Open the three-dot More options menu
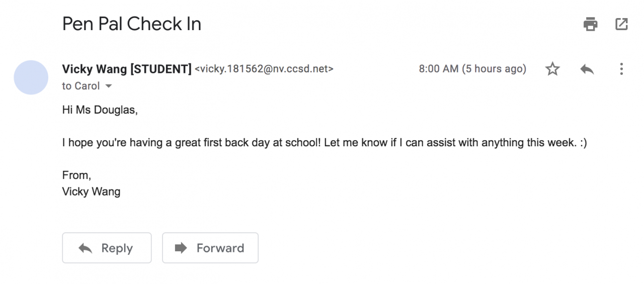This screenshot has height=284, width=644. [621, 69]
